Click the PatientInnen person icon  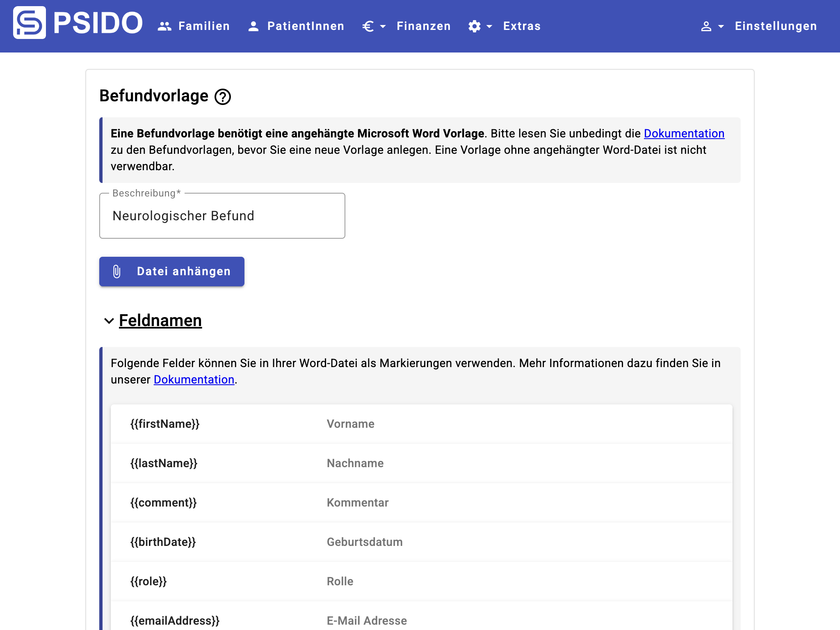coord(253,26)
